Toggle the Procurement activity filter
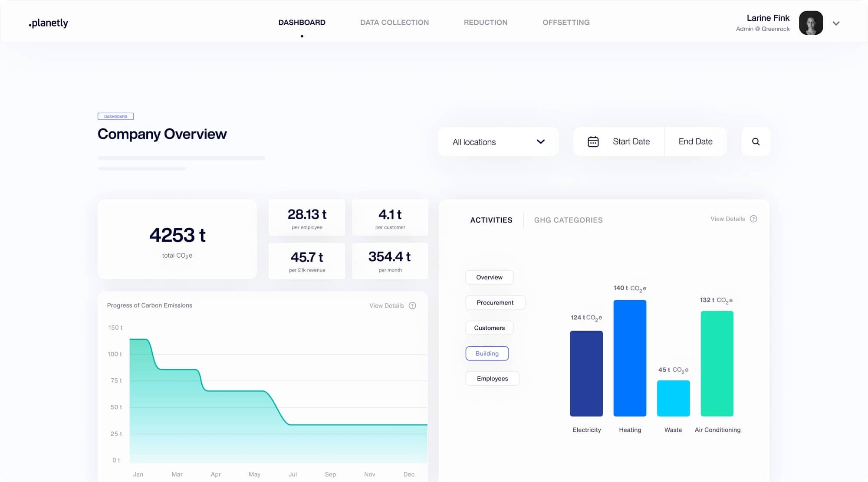The height and width of the screenshot is (482, 868). 495,302
